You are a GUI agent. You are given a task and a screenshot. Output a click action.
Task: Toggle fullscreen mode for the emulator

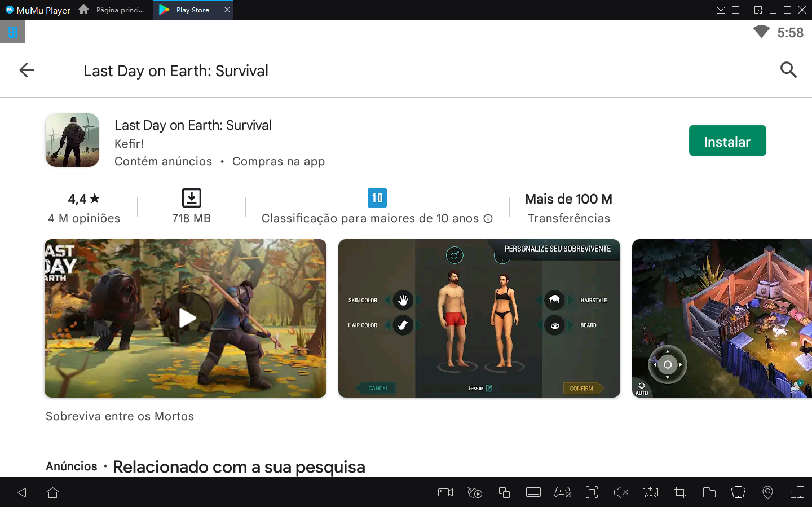(x=592, y=492)
